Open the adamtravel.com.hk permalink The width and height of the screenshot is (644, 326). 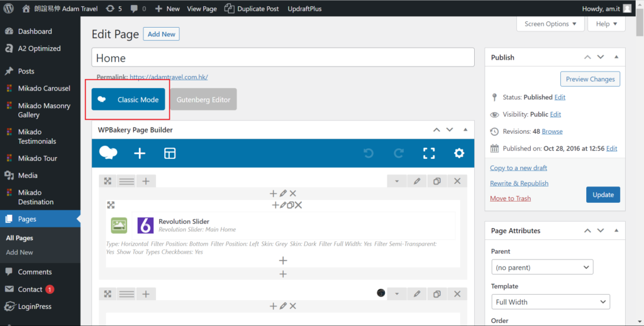(x=169, y=77)
